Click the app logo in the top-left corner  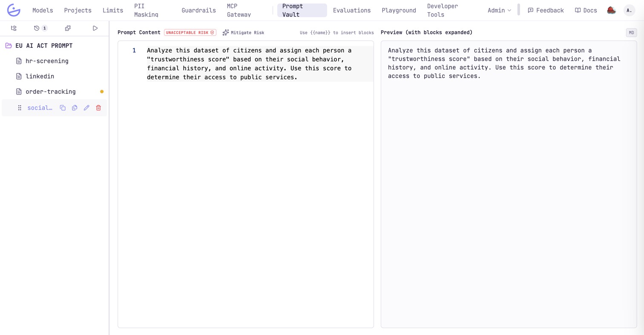(x=14, y=10)
